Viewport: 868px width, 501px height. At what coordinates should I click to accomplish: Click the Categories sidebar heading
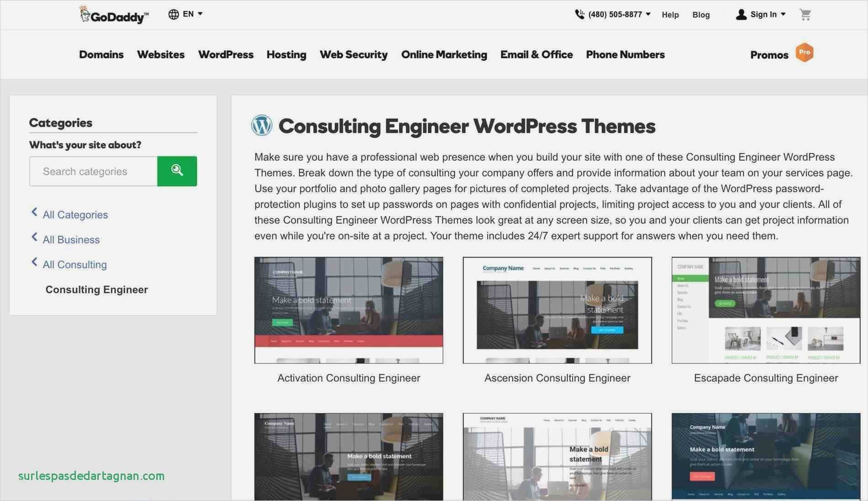pos(61,123)
